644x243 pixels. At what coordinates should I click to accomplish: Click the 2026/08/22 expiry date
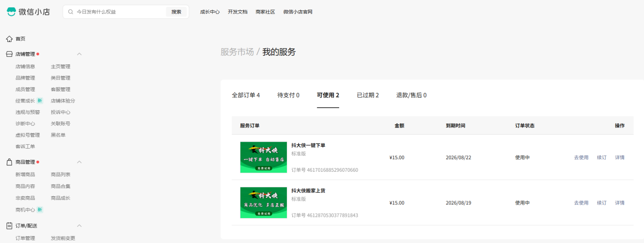pos(459,158)
